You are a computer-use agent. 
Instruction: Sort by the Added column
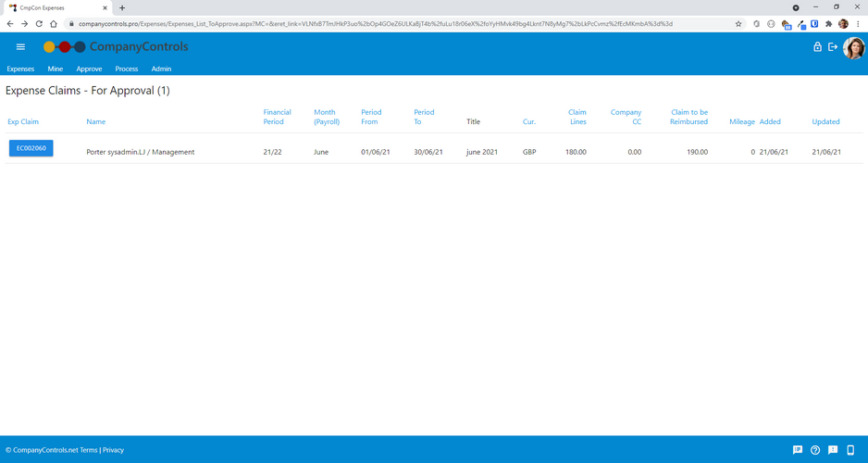(770, 122)
